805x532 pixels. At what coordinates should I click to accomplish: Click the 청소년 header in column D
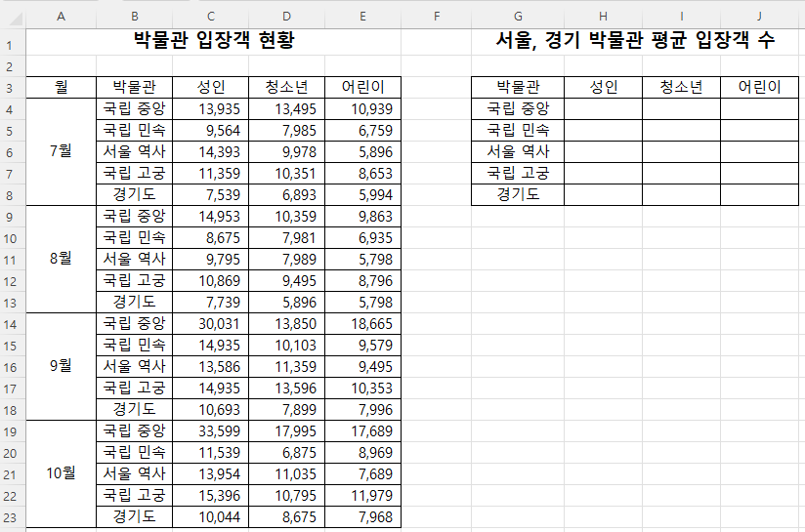[x=286, y=87]
